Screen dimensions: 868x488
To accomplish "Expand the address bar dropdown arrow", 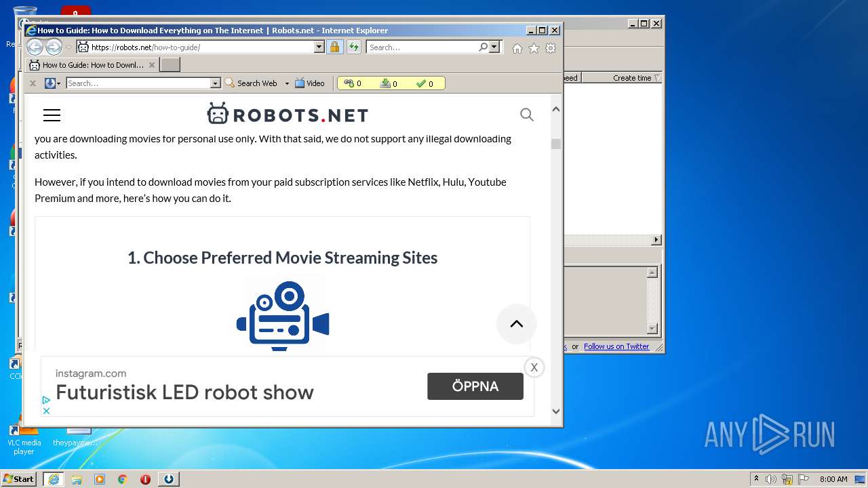I will 319,47.
